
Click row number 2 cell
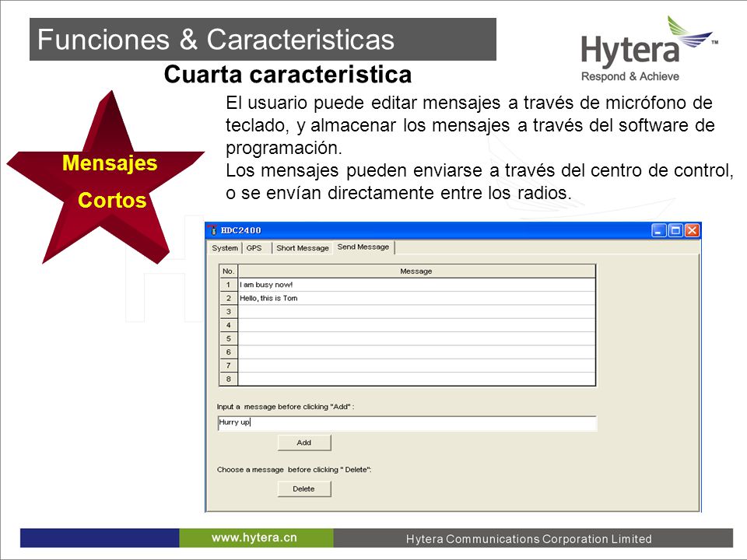tap(228, 298)
